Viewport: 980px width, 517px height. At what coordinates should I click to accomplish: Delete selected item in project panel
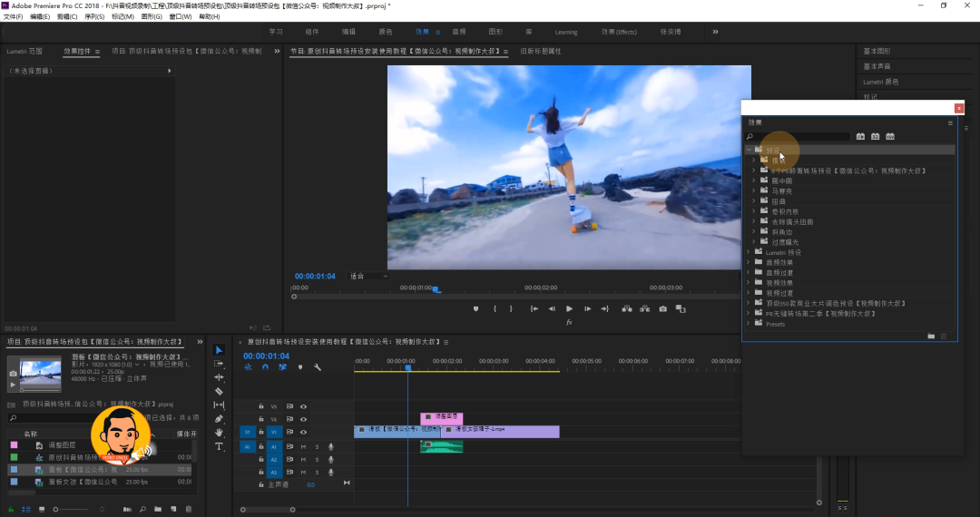tap(189, 510)
